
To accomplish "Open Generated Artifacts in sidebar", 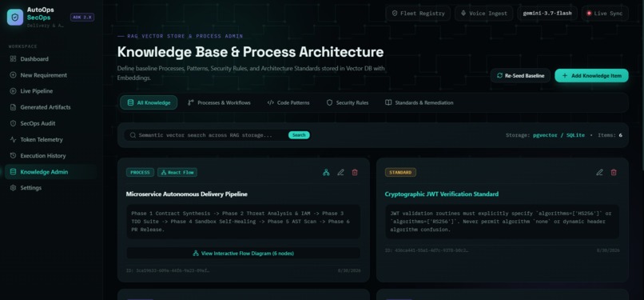I will point(50,107).
